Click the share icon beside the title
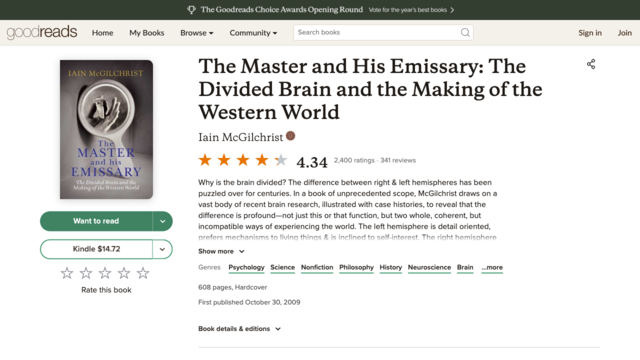 pos(591,64)
